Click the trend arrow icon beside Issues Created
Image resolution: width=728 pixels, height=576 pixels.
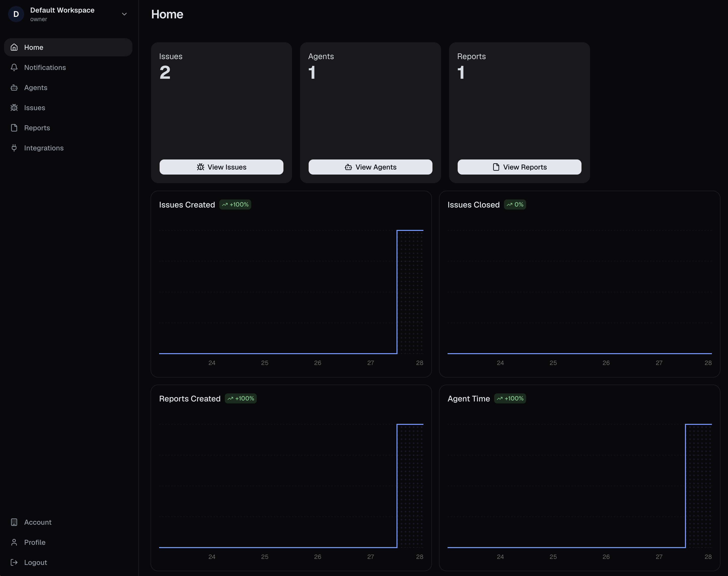[x=225, y=205]
